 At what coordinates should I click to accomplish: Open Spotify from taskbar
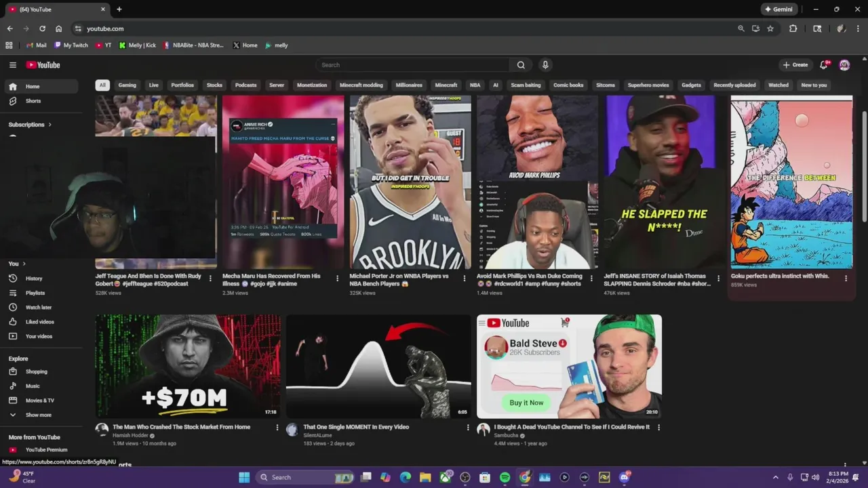tap(505, 477)
